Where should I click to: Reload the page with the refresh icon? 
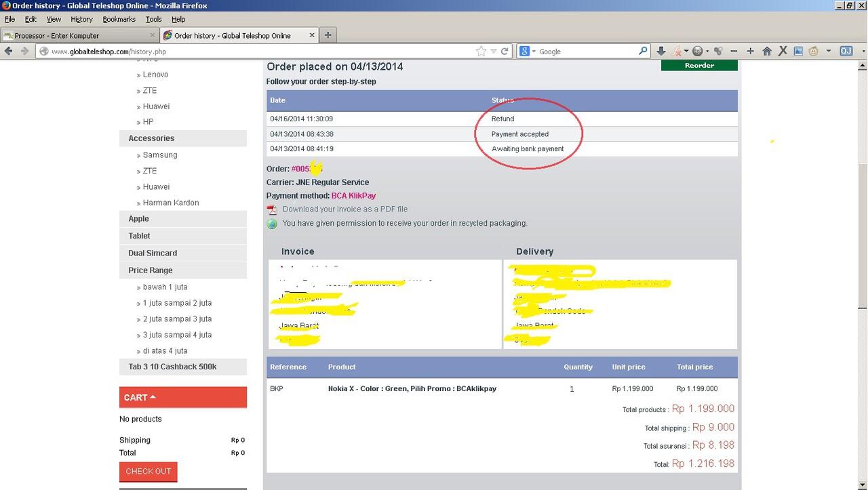coord(505,51)
